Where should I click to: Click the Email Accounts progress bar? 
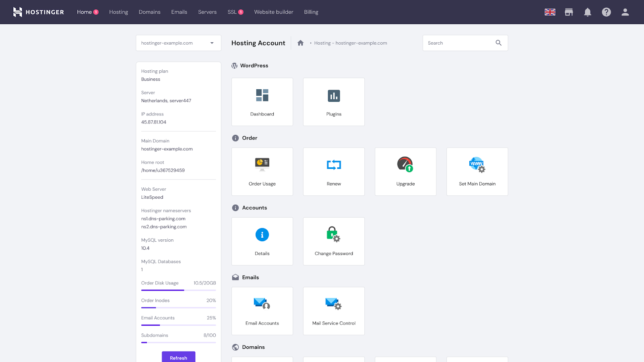(x=178, y=325)
